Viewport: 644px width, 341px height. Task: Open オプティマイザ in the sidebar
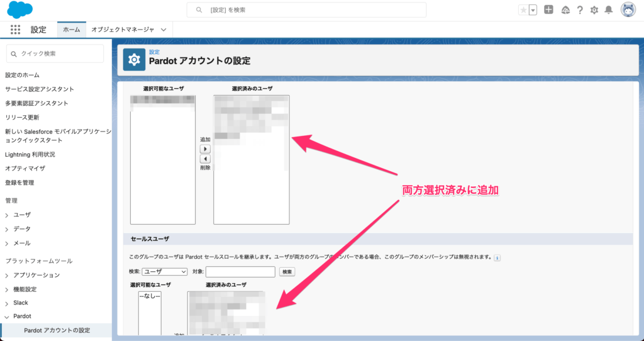(25, 169)
